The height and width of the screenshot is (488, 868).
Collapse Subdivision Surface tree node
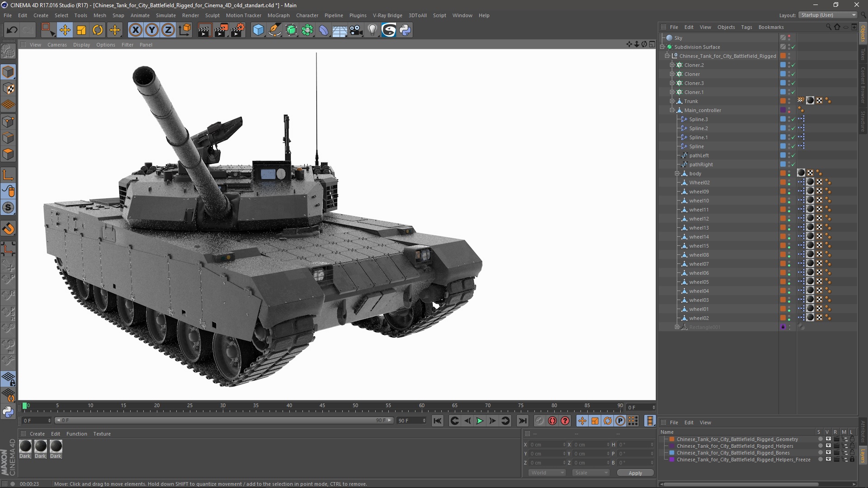662,47
